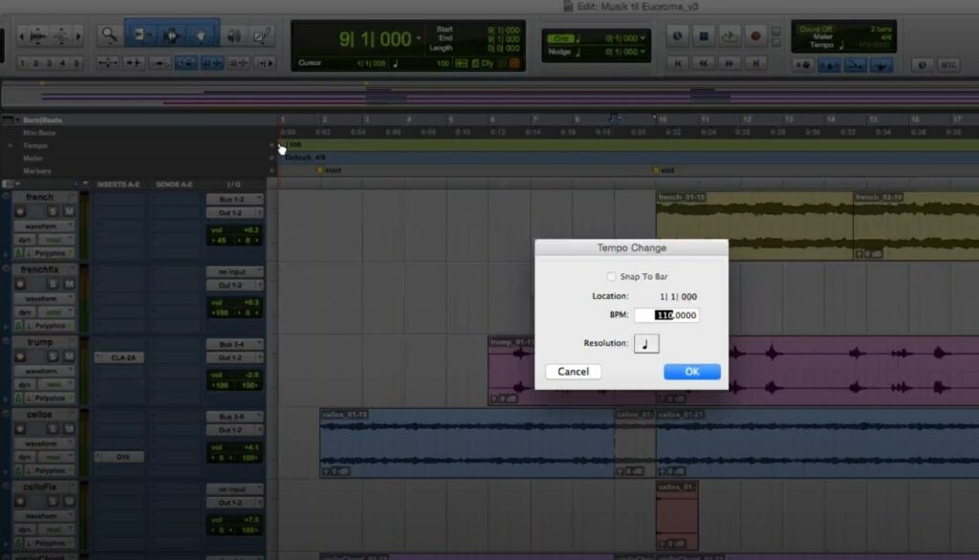
Task: Record-enable the french track
Action: point(19,212)
